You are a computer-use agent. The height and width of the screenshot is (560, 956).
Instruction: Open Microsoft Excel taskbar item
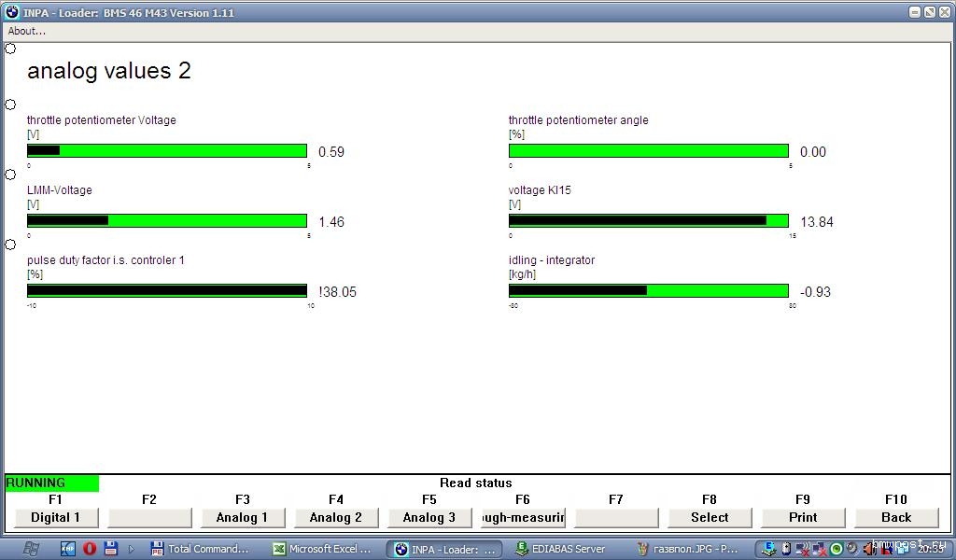[323, 549]
